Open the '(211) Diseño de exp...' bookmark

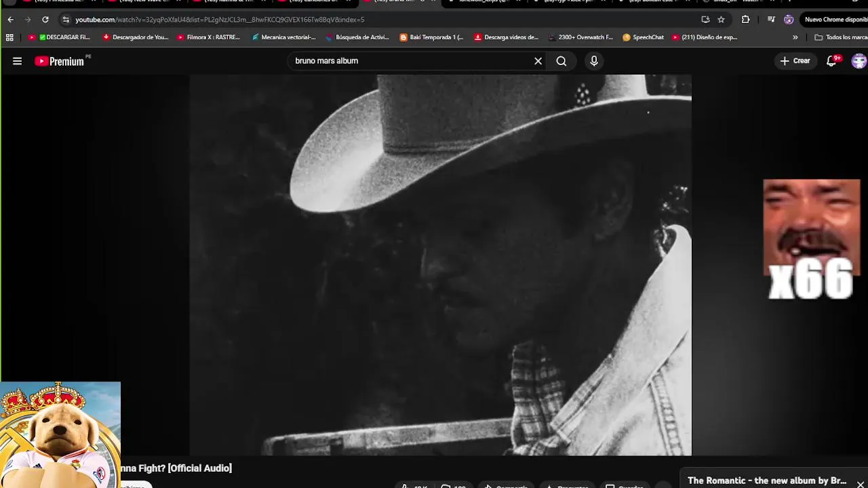[705, 37]
